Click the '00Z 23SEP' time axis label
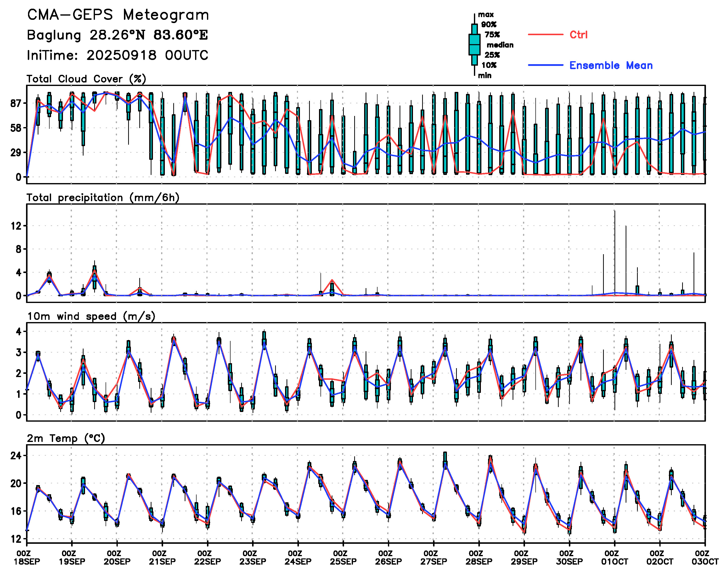The width and height of the screenshot is (728, 575). coord(253,557)
